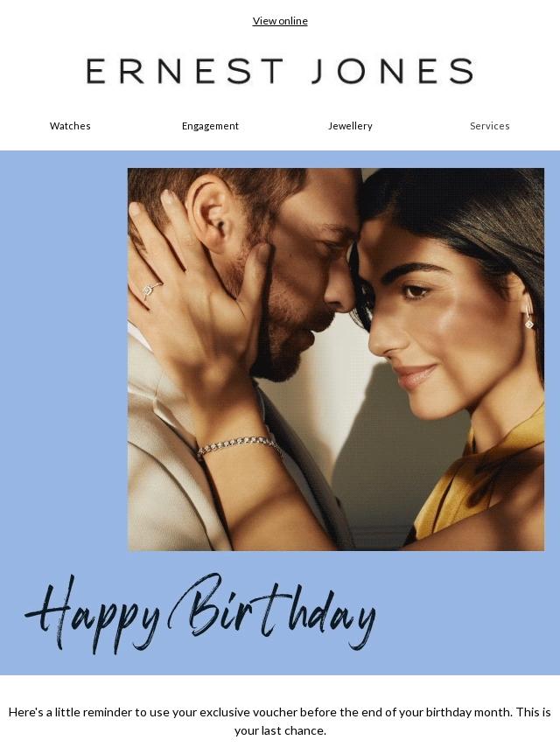Open the View online link
Screen dimensions: 560x747
(280, 21)
